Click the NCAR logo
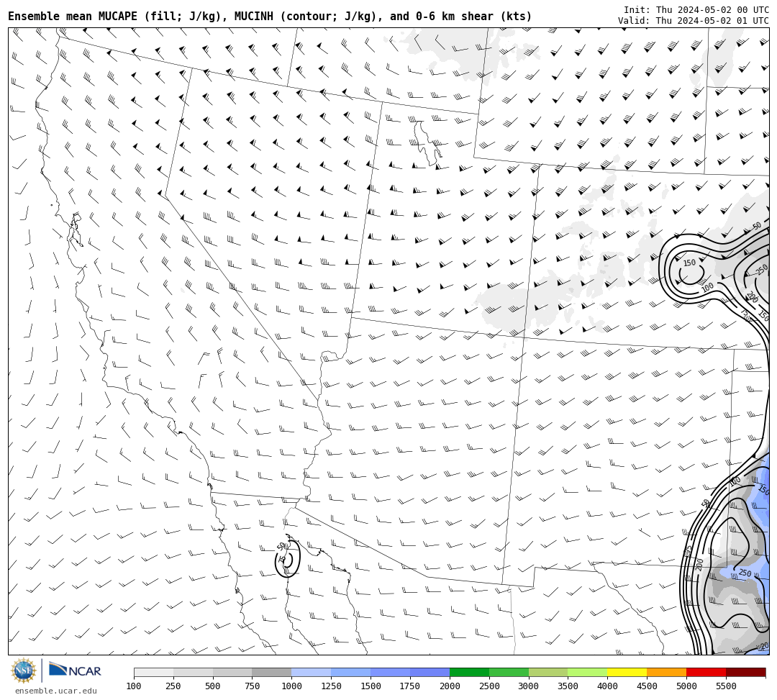 tap(75, 671)
